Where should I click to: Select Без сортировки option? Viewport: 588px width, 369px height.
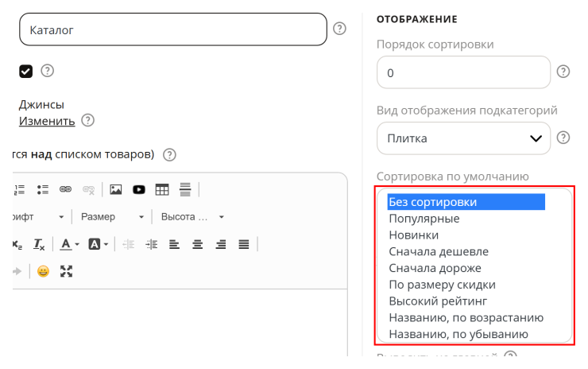[466, 202]
